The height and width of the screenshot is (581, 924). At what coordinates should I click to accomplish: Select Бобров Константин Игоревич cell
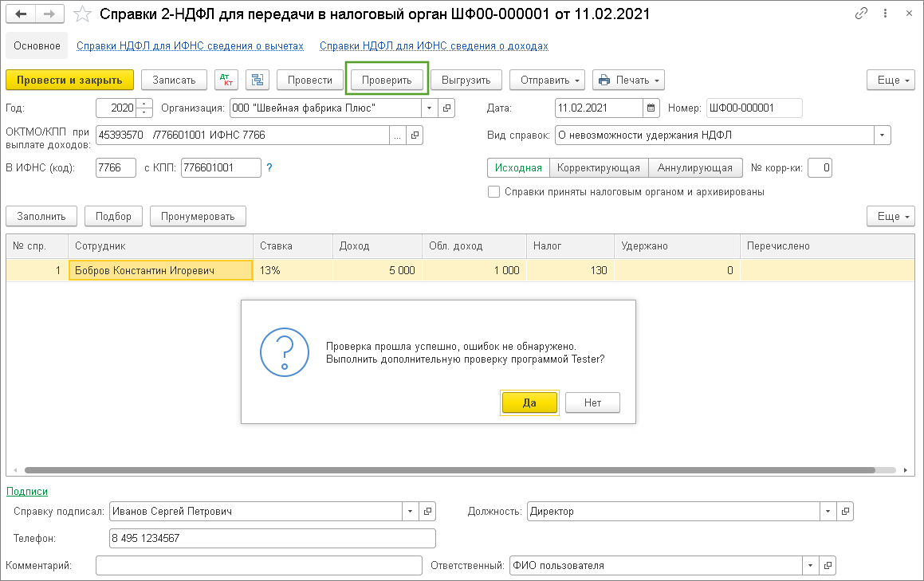point(160,270)
